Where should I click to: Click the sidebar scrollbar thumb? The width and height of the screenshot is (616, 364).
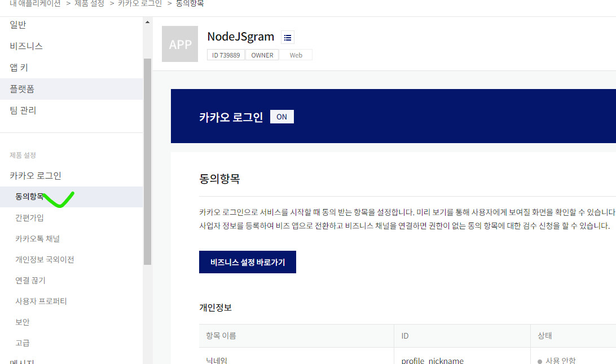[x=147, y=162]
